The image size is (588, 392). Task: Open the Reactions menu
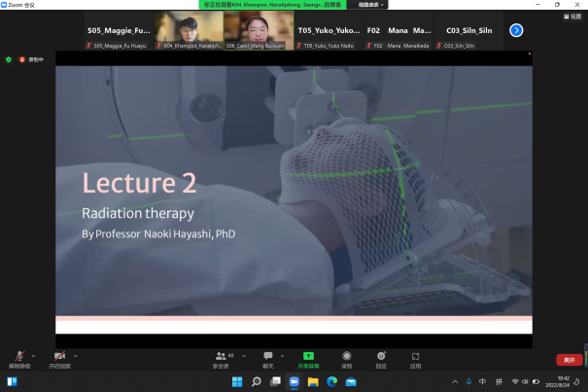pyautogui.click(x=381, y=358)
